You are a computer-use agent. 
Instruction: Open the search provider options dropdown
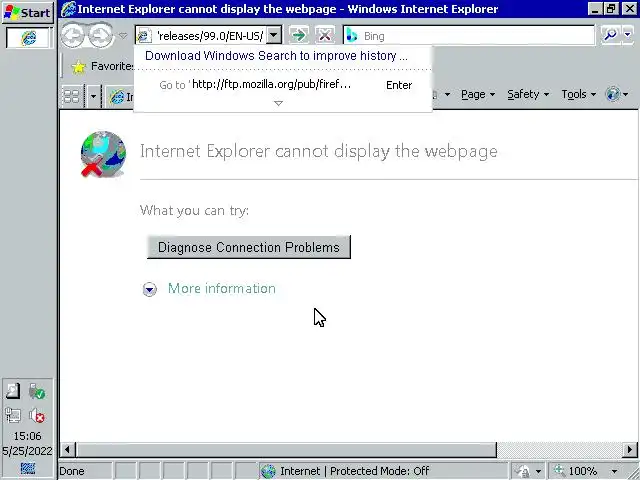tap(628, 36)
